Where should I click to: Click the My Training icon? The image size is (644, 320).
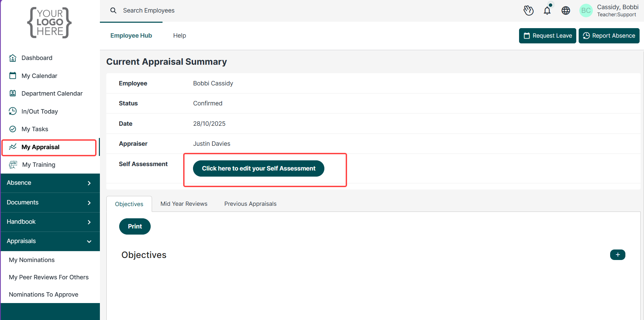[x=13, y=165]
